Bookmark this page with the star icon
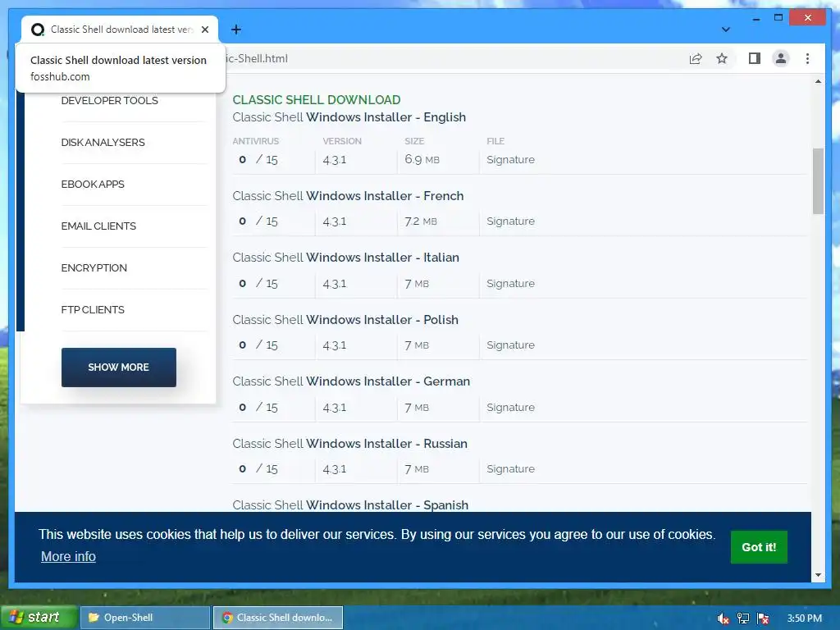The image size is (840, 630). pos(722,58)
